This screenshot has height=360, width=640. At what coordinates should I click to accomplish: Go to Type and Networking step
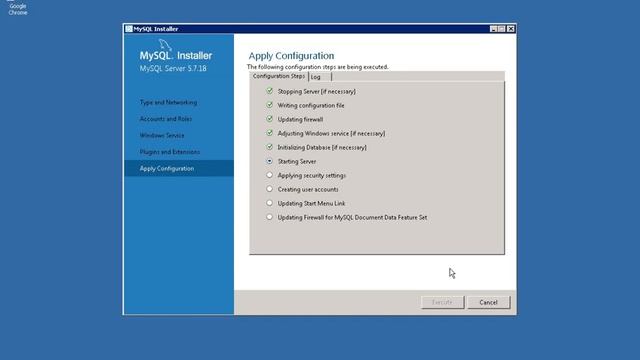(168, 102)
